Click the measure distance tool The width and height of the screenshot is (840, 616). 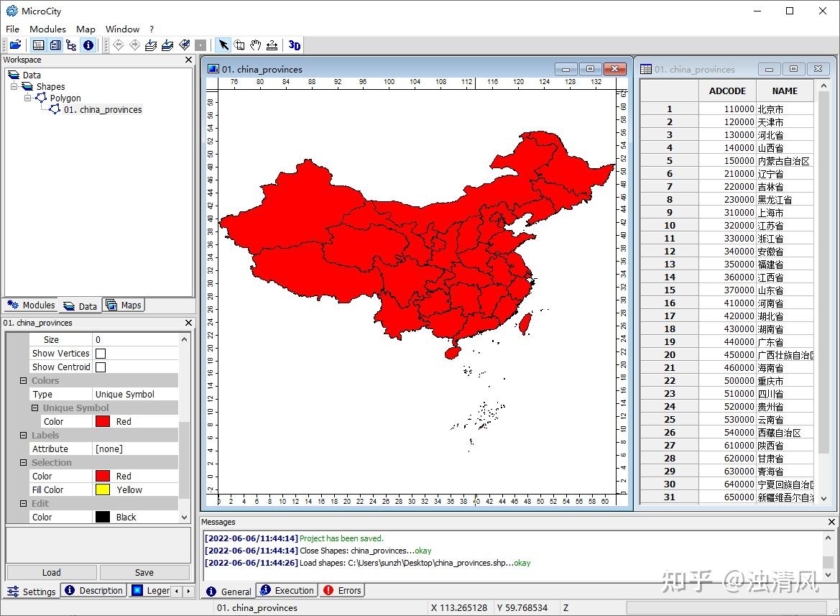(x=272, y=45)
